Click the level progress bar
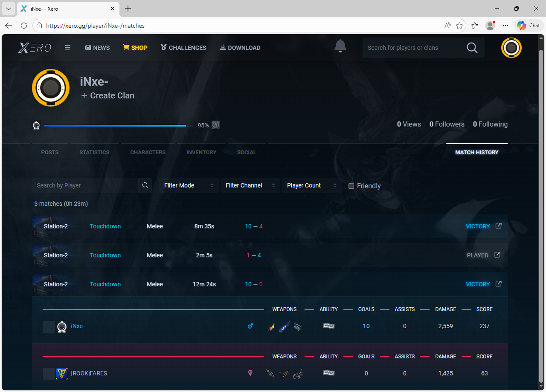 point(115,126)
